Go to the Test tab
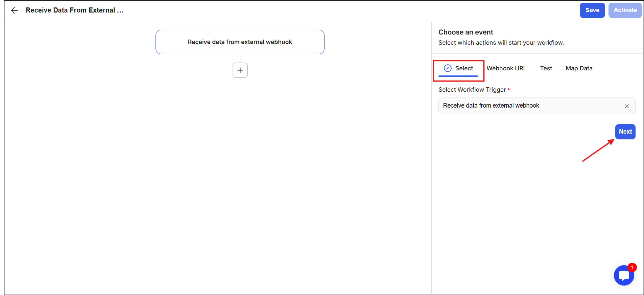 546,68
